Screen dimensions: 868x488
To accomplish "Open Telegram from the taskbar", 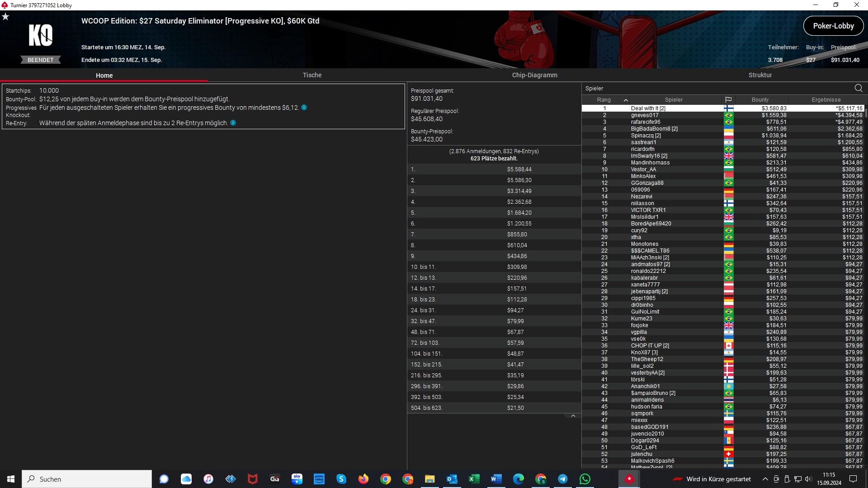I will 563,479.
